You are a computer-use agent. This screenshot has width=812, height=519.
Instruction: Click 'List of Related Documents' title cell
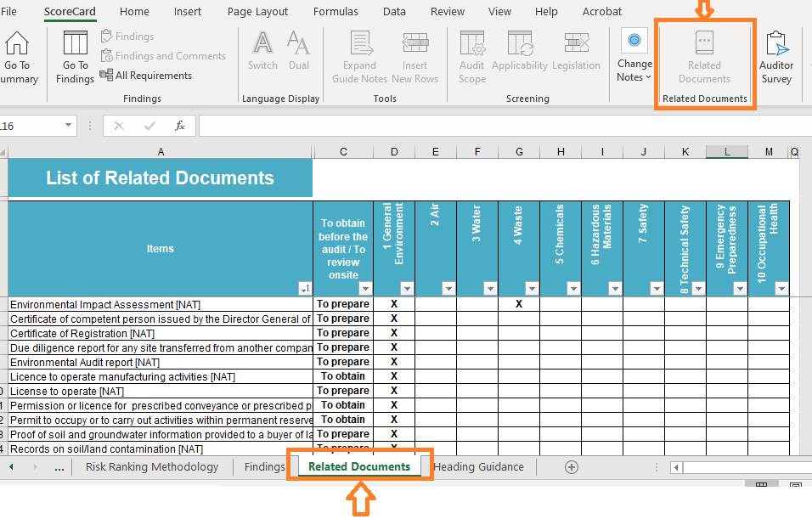tap(160, 178)
